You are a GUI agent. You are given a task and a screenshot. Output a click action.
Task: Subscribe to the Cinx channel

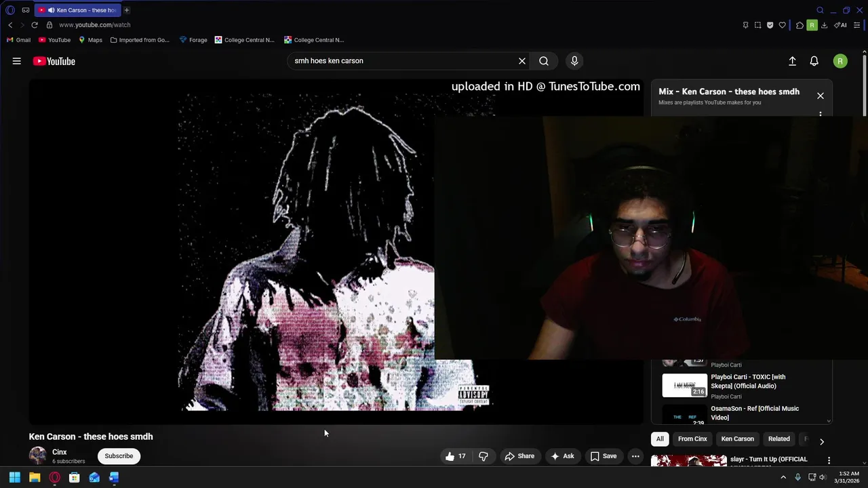pos(119,456)
